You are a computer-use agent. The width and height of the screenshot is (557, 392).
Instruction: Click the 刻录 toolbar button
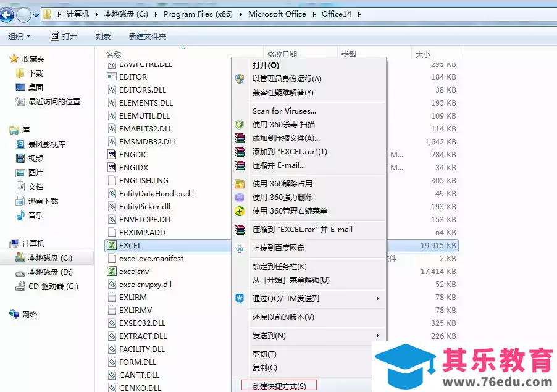103,36
